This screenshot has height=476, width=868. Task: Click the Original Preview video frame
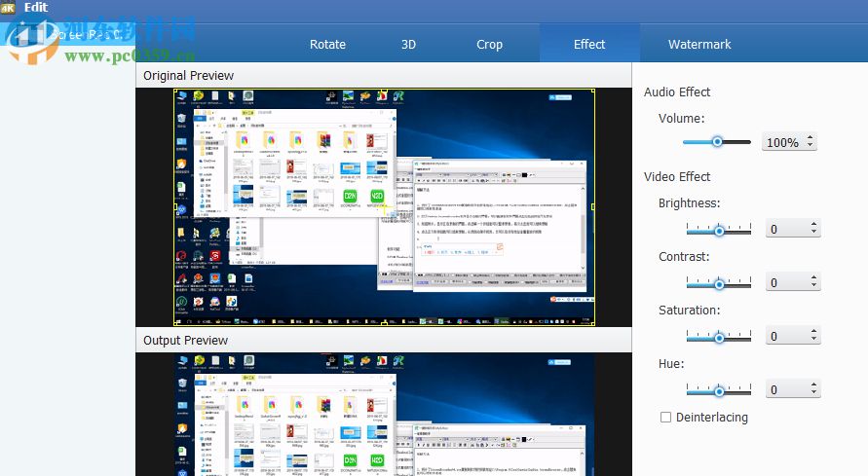pyautogui.click(x=384, y=206)
